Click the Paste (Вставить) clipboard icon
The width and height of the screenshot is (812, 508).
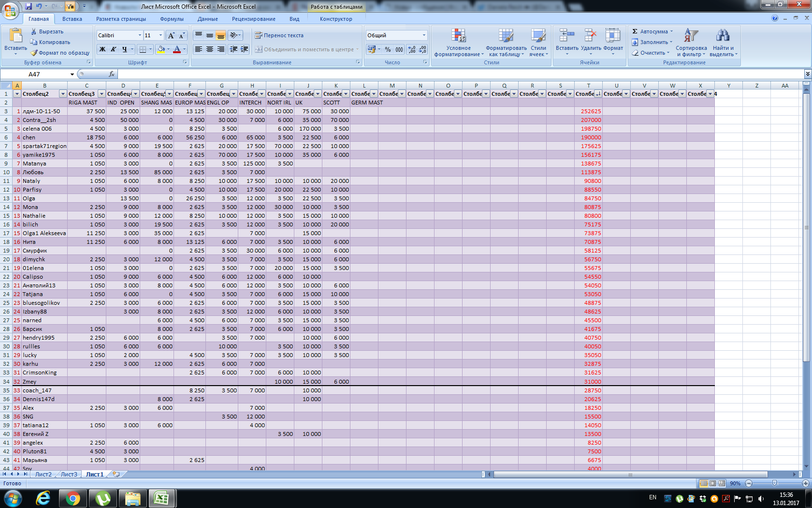pyautogui.click(x=15, y=36)
